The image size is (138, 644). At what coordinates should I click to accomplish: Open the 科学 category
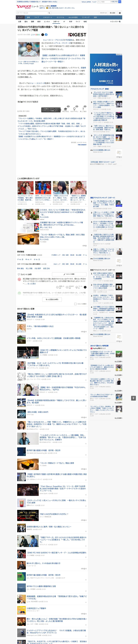pyautogui.click(x=71, y=21)
